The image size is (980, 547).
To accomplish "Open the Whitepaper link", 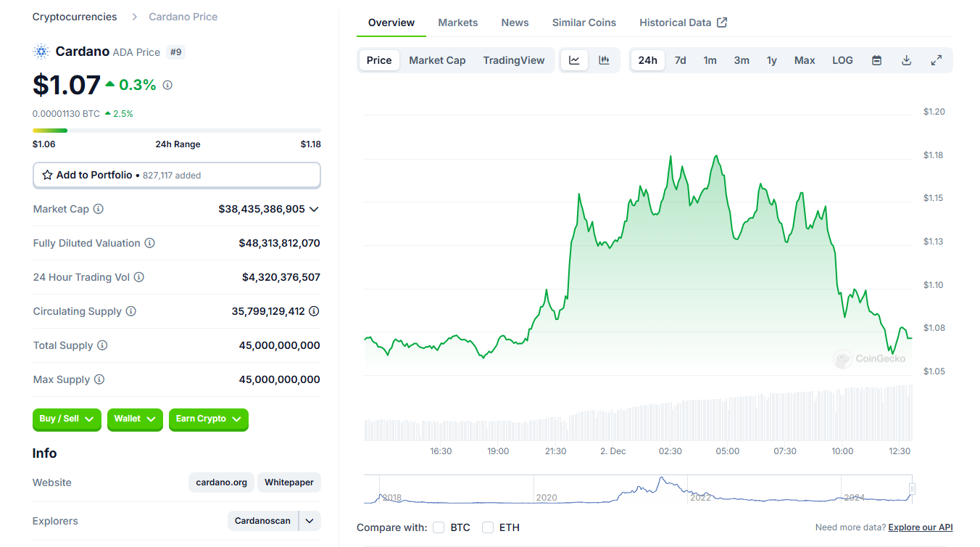I will (x=289, y=482).
